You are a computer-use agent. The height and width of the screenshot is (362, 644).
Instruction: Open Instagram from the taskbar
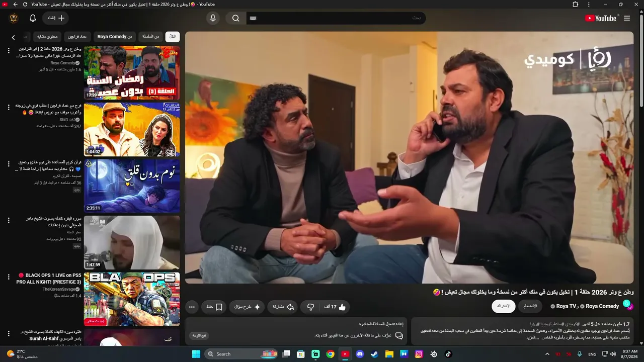[419, 354]
